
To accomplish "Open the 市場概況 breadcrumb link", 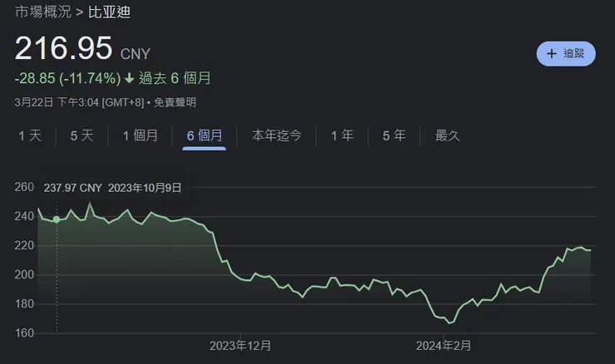I will (x=43, y=12).
